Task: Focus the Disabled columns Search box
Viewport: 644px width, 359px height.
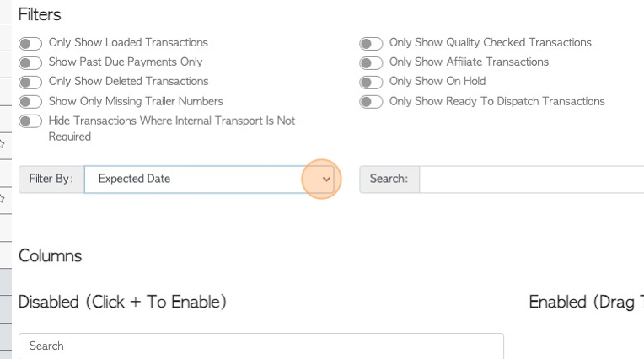Action: [x=261, y=346]
